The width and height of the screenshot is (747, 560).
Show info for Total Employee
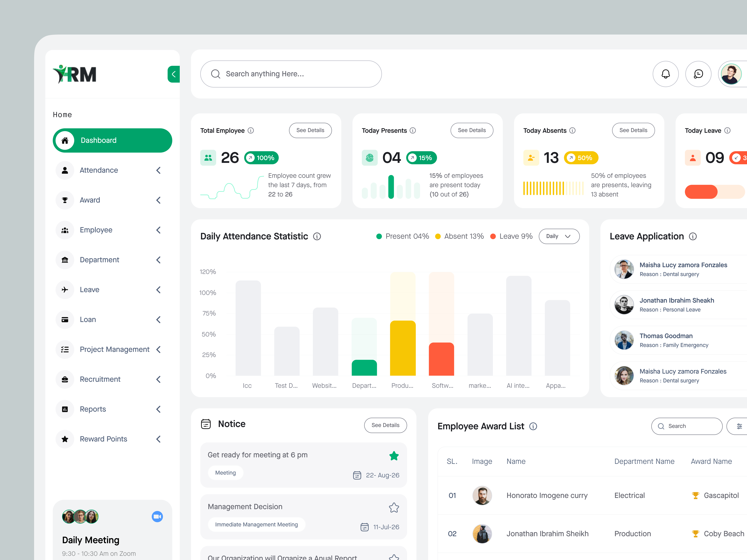pyautogui.click(x=251, y=131)
